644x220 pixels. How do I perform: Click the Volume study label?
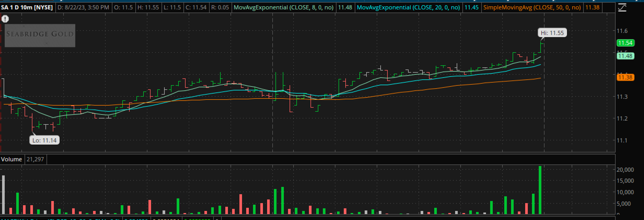(x=11, y=159)
